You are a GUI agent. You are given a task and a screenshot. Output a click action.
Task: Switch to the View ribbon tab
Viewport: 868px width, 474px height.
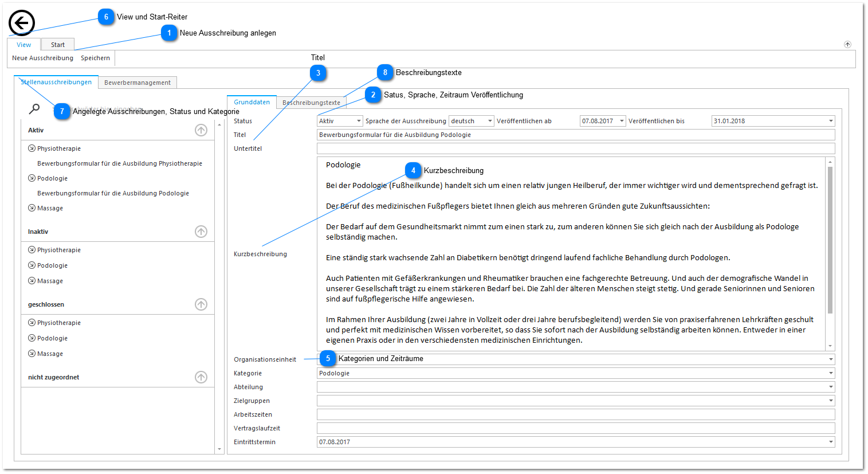click(x=24, y=45)
